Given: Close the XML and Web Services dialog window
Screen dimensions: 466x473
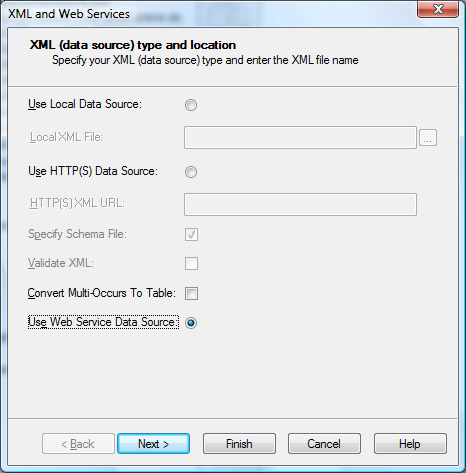Looking at the screenshot, I should coord(438,9).
